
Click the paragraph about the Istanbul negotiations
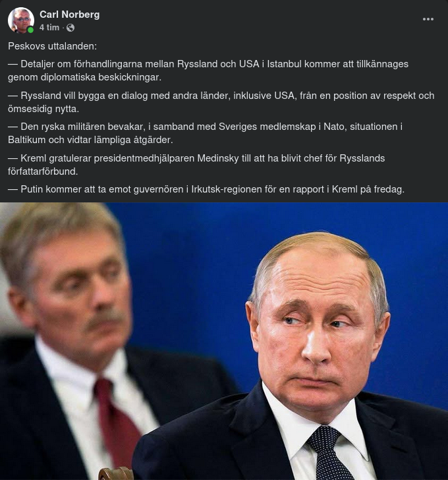(208, 71)
